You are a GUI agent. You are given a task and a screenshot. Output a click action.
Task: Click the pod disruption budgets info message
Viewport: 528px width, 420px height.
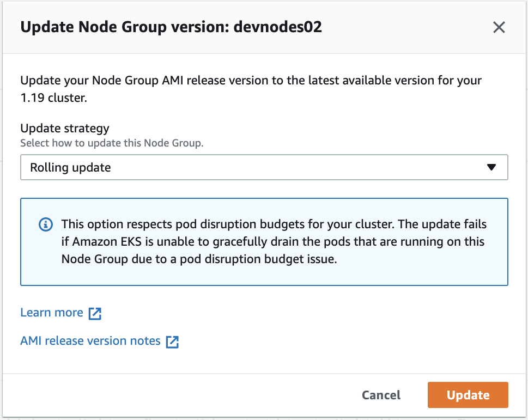tap(274, 242)
